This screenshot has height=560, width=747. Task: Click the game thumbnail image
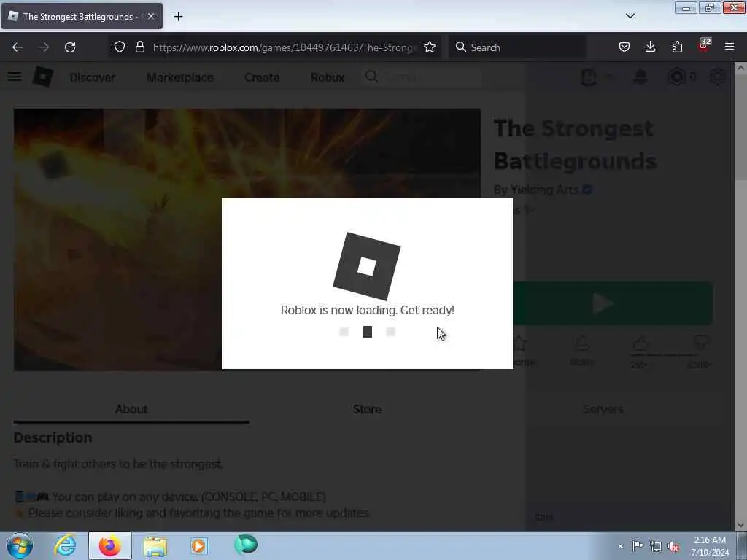(x=247, y=239)
